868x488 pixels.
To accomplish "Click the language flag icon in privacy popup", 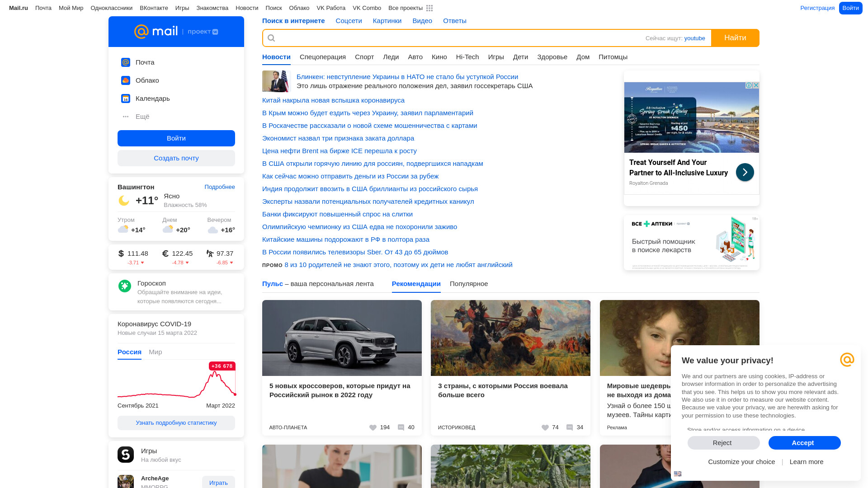I will click(x=678, y=474).
